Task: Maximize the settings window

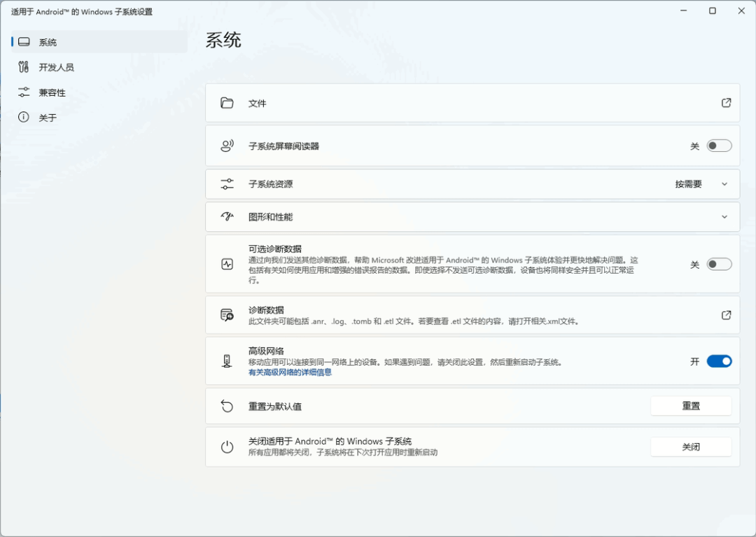Action: [x=712, y=11]
